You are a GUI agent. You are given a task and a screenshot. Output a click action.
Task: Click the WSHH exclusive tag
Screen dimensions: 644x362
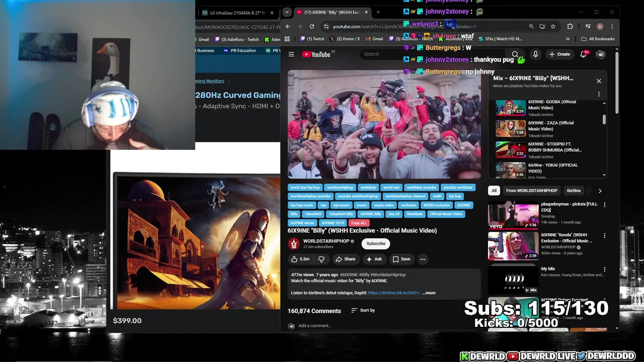(436, 205)
